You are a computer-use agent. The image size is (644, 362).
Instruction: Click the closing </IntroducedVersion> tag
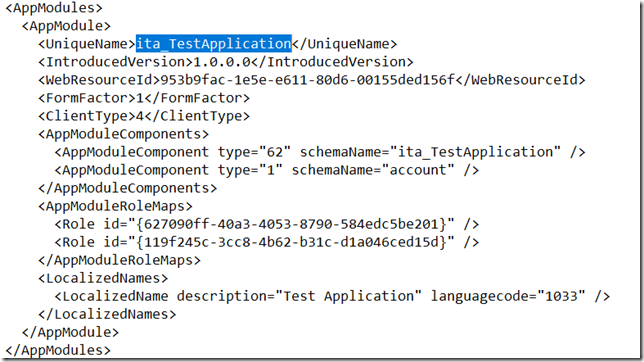point(332,62)
